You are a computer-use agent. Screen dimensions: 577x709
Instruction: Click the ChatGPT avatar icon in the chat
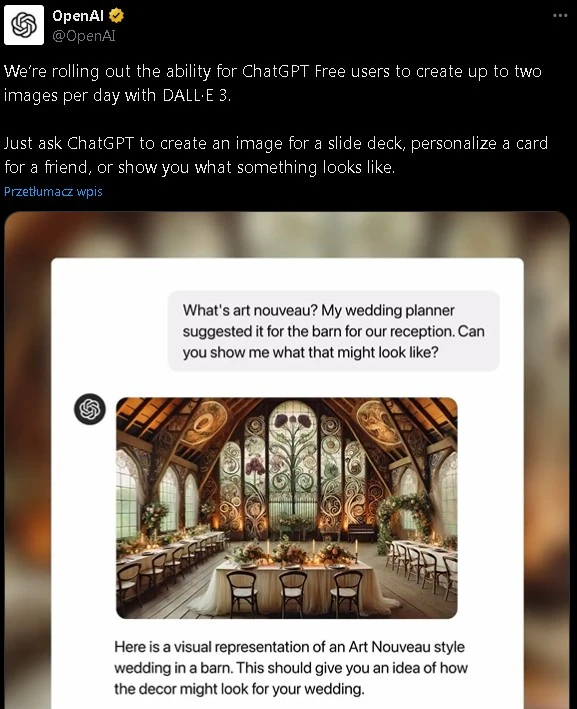(x=90, y=409)
